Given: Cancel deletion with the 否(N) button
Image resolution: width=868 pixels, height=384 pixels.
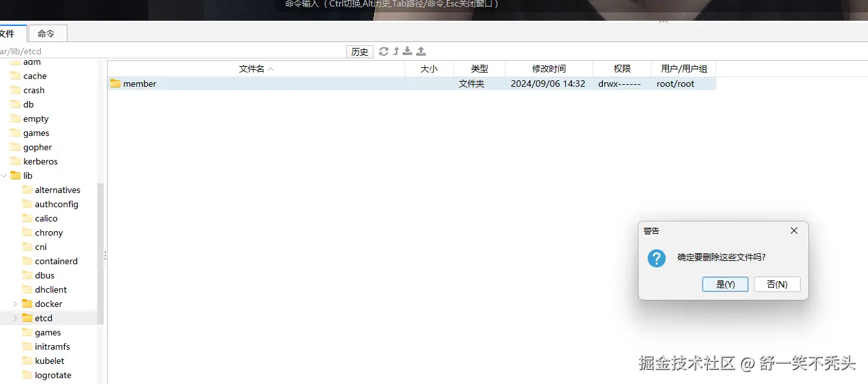Looking at the screenshot, I should click(x=777, y=284).
